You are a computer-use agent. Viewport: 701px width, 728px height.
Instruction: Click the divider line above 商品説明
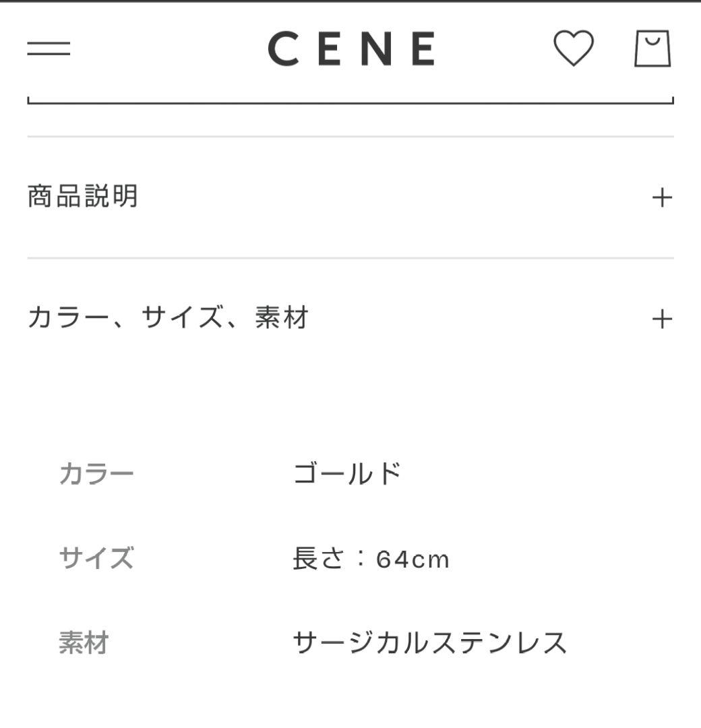(350, 136)
